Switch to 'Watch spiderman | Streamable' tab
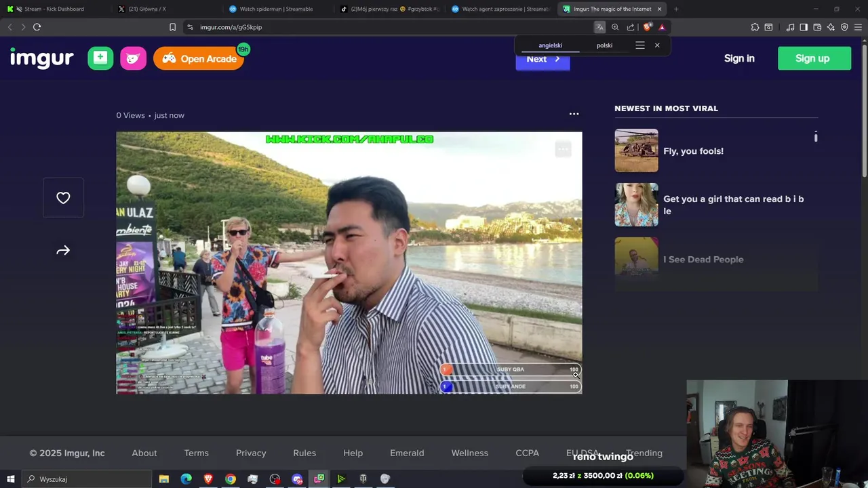 pos(275,9)
